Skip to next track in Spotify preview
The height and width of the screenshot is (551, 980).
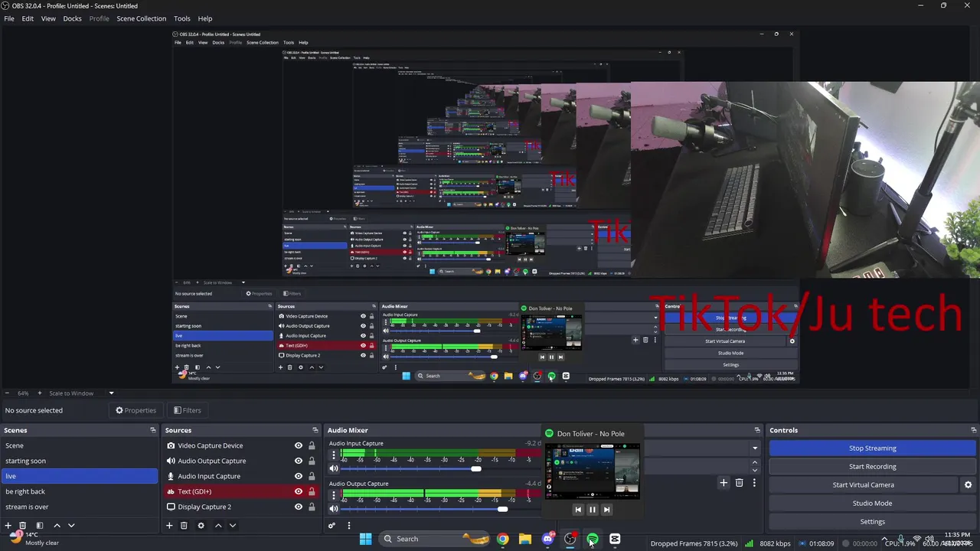click(606, 510)
